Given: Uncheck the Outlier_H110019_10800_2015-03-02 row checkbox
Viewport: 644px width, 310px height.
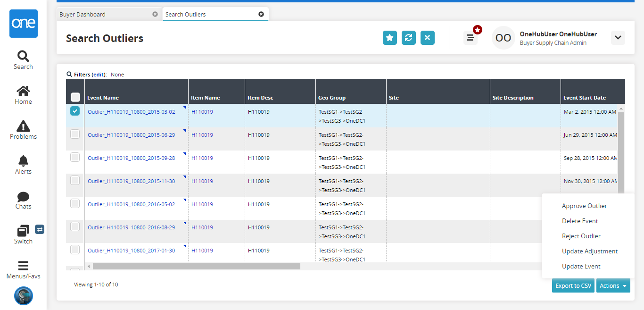Looking at the screenshot, I should point(75,111).
